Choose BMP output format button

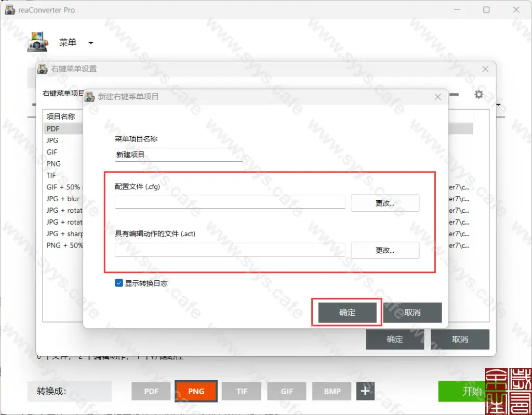click(x=332, y=391)
